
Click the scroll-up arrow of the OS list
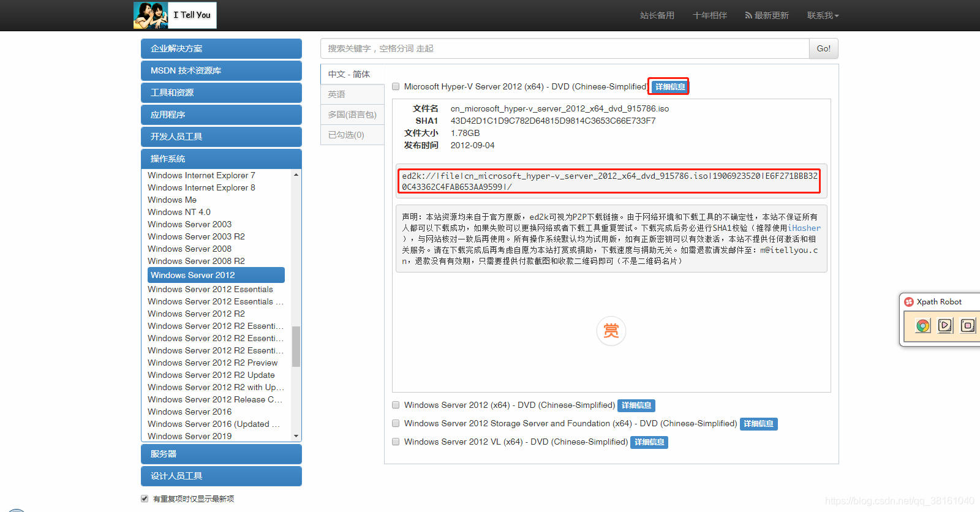pyautogui.click(x=296, y=175)
